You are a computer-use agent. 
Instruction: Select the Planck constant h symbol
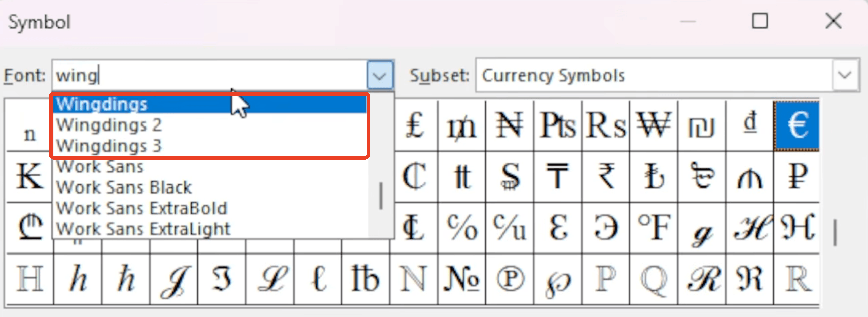click(78, 280)
